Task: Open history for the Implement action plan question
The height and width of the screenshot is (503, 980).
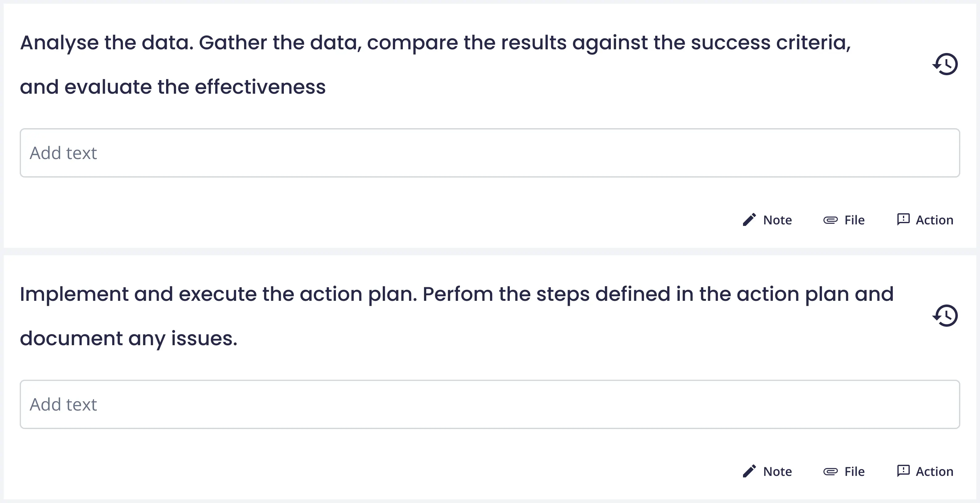Action: [945, 315]
